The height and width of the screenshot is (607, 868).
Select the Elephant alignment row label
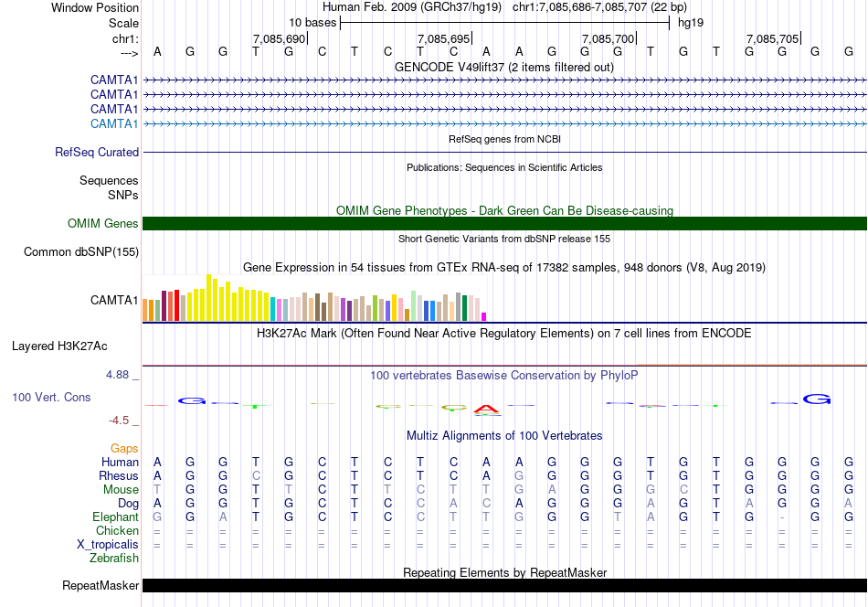pyautogui.click(x=115, y=517)
